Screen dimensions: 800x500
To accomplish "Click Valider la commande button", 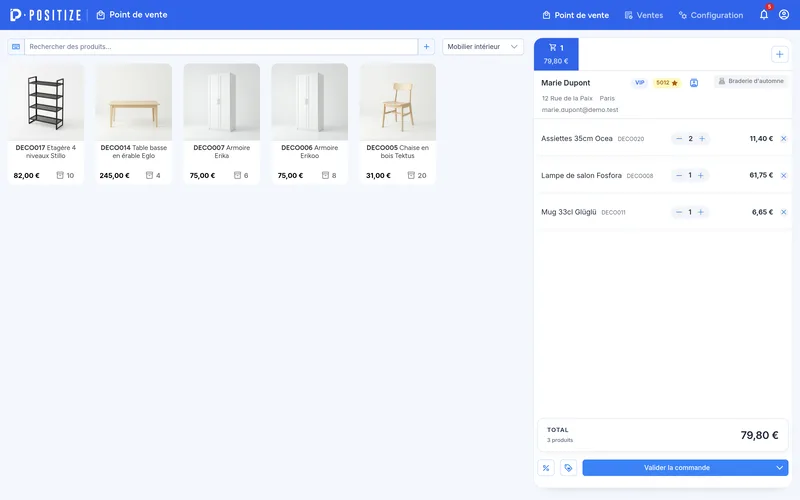I will pyautogui.click(x=677, y=468).
